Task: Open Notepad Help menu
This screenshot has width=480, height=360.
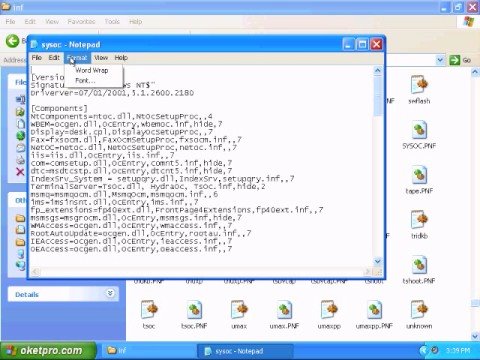Action: (121, 58)
